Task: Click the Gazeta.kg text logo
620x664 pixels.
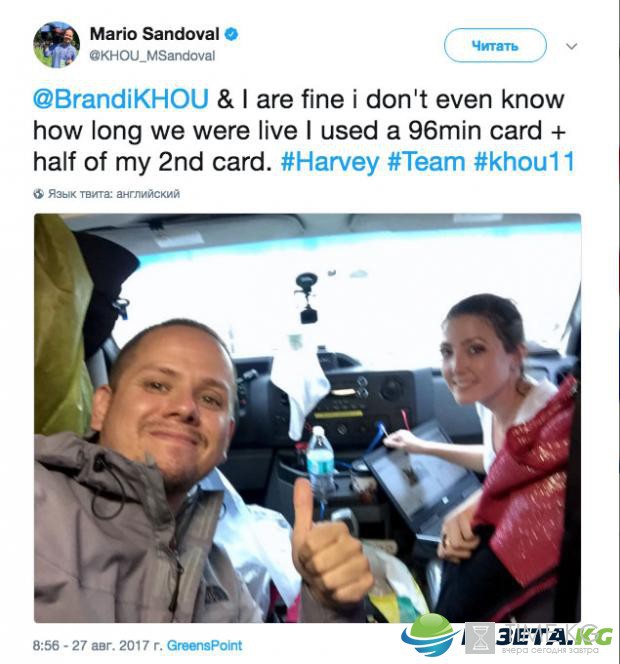Action: pyautogui.click(x=553, y=636)
